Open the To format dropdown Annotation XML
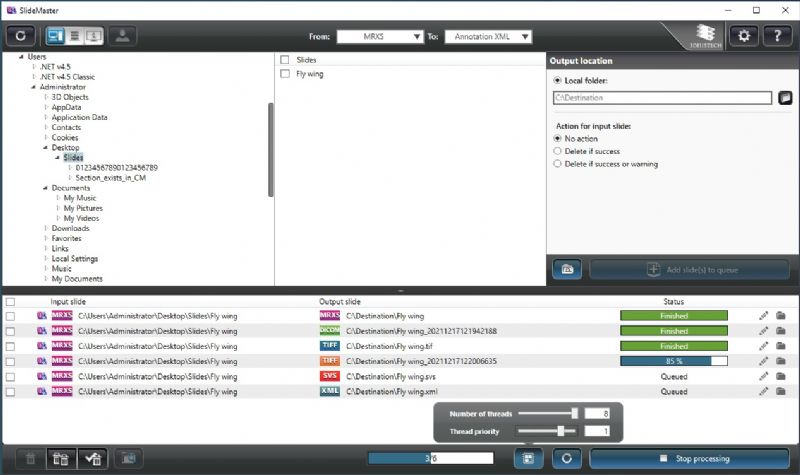The height and width of the screenshot is (475, 800). tap(488, 36)
